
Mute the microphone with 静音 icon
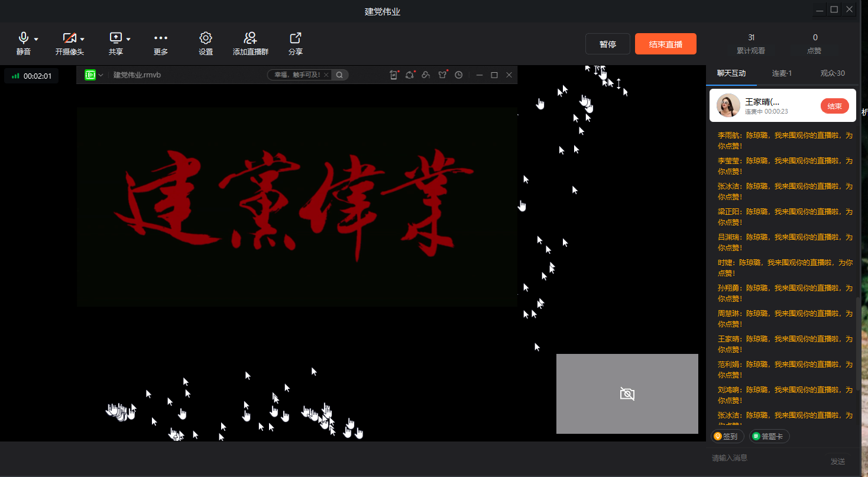[24, 38]
